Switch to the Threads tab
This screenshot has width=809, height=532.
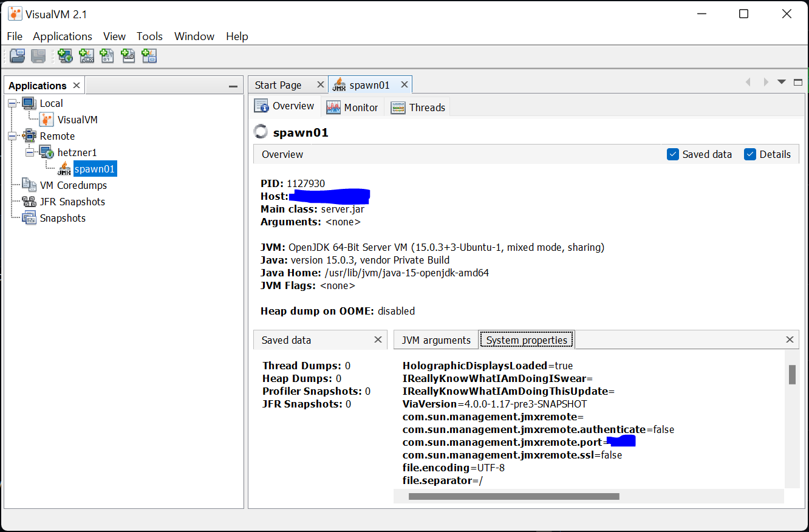pos(418,107)
